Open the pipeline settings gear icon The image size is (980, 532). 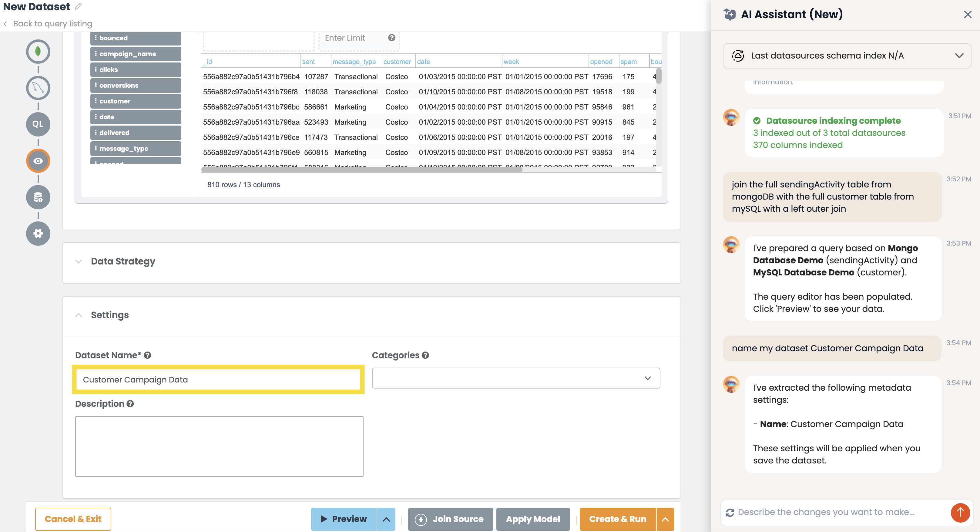[38, 233]
